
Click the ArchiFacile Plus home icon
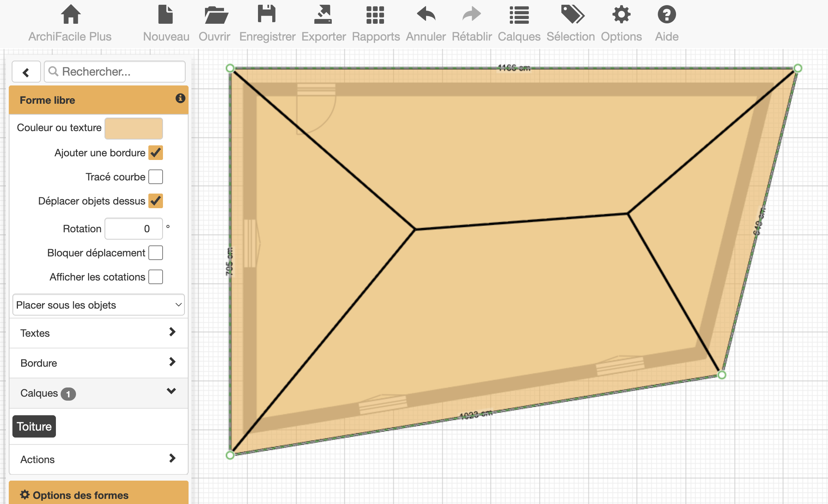coord(70,15)
